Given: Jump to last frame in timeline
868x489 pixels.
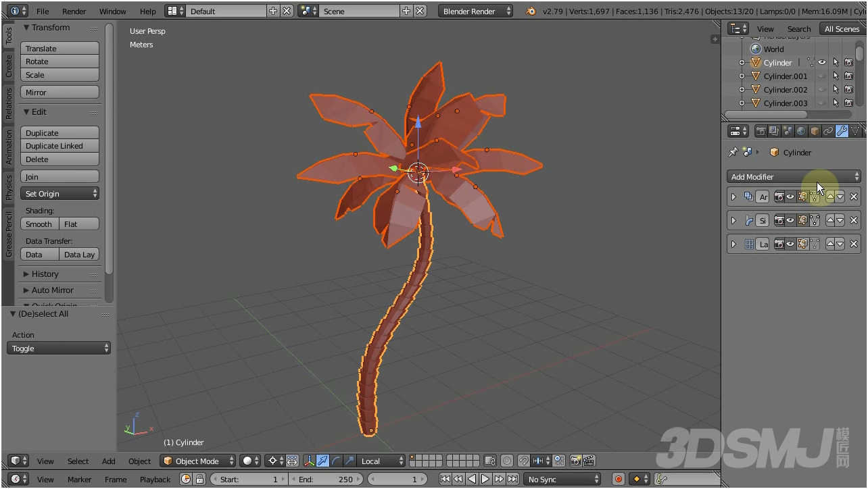Looking at the screenshot, I should (x=512, y=480).
